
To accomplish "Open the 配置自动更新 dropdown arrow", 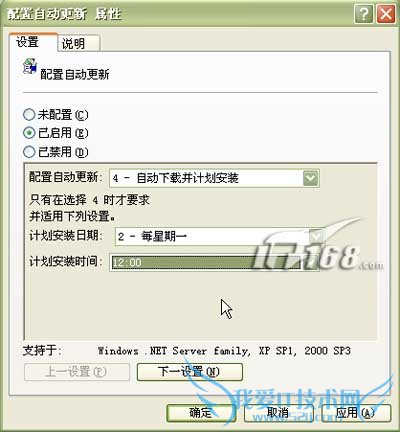I will (311, 178).
